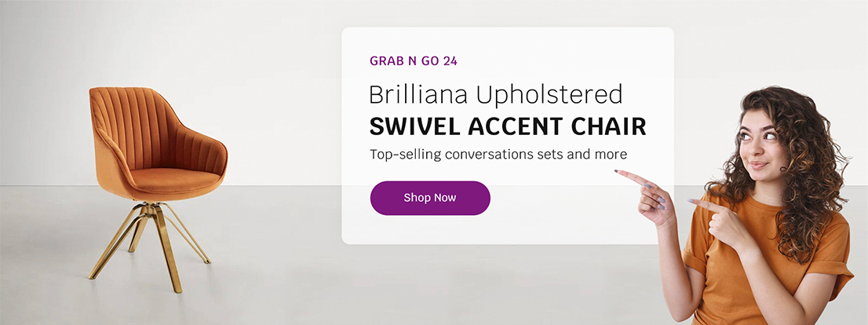
Task: Select the orange swivel chair image
Action: pyautogui.click(x=155, y=181)
